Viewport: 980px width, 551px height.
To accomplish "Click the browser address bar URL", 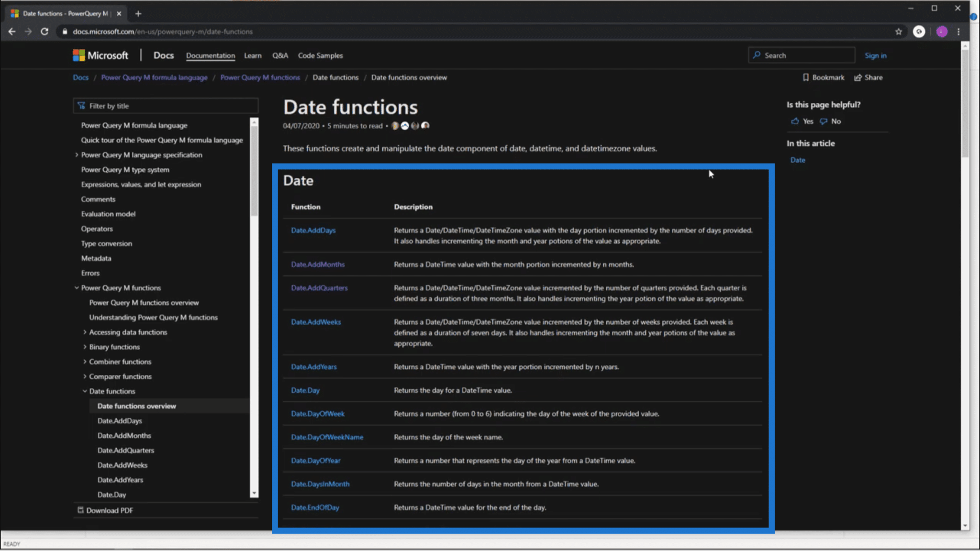I will [x=163, y=32].
